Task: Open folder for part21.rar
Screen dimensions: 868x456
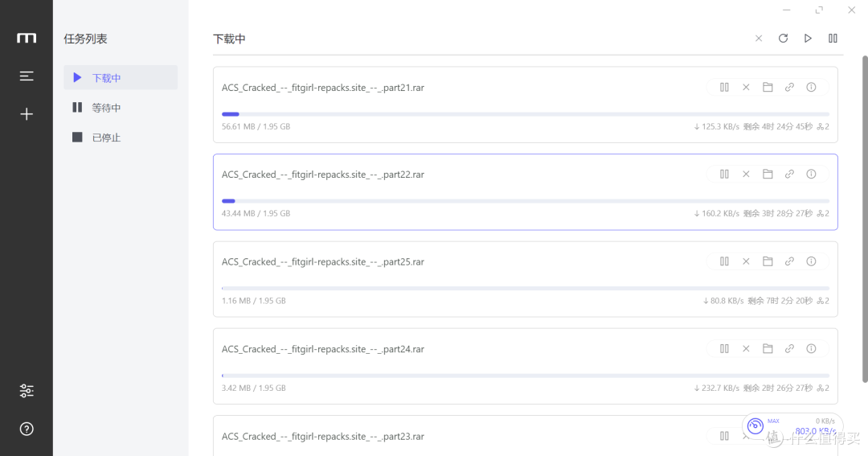Action: tap(768, 87)
